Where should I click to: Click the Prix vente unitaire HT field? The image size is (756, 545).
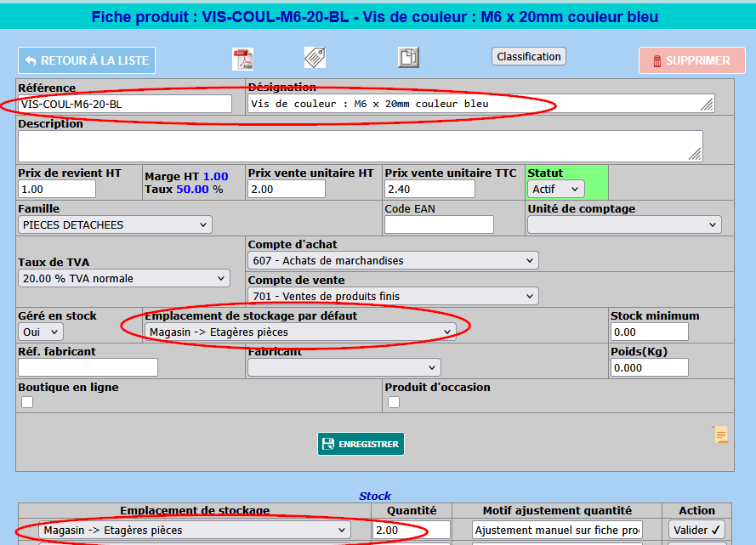287,190
